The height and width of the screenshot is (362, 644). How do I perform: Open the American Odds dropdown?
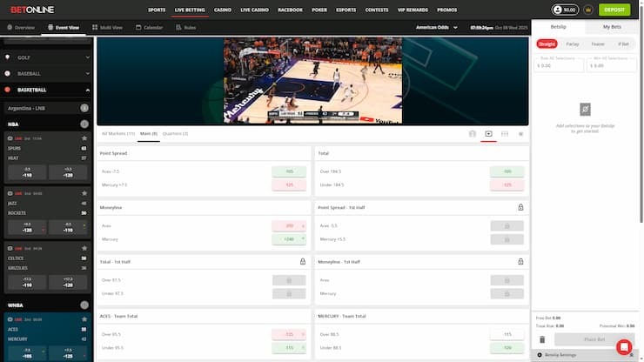[439, 28]
